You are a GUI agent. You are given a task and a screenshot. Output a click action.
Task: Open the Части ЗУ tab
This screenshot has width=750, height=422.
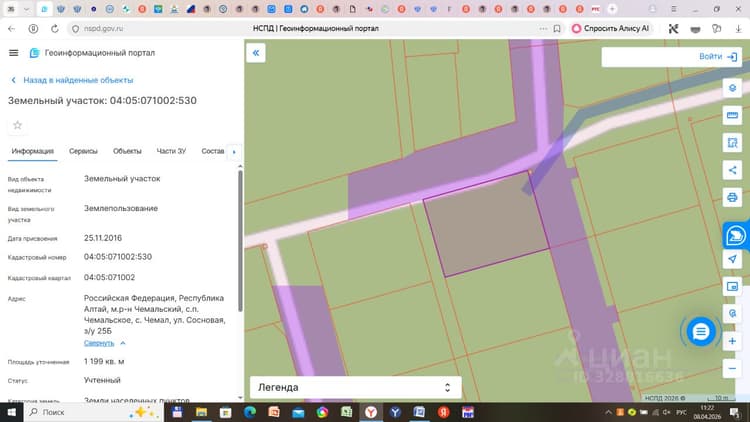tap(171, 151)
